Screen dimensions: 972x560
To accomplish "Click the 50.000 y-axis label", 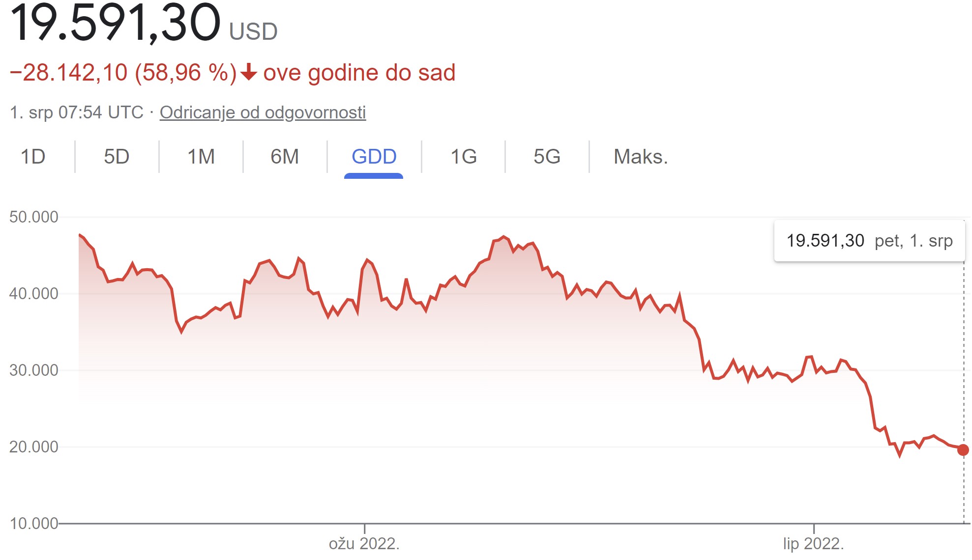I will [33, 217].
